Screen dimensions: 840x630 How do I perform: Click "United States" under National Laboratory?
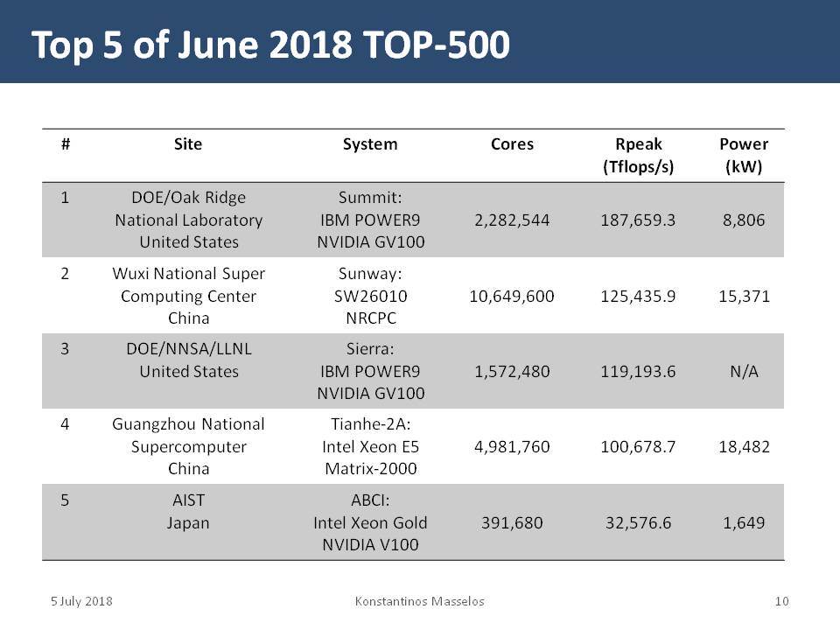[189, 242]
